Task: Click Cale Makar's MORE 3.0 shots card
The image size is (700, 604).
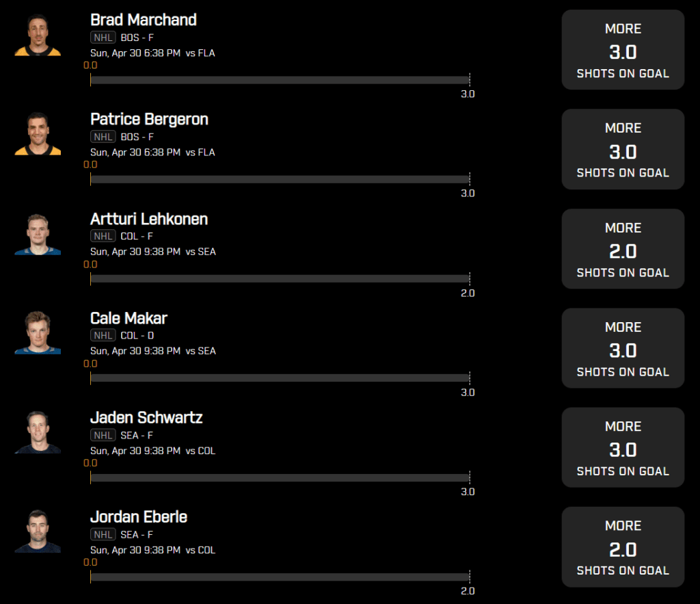Action: (623, 348)
